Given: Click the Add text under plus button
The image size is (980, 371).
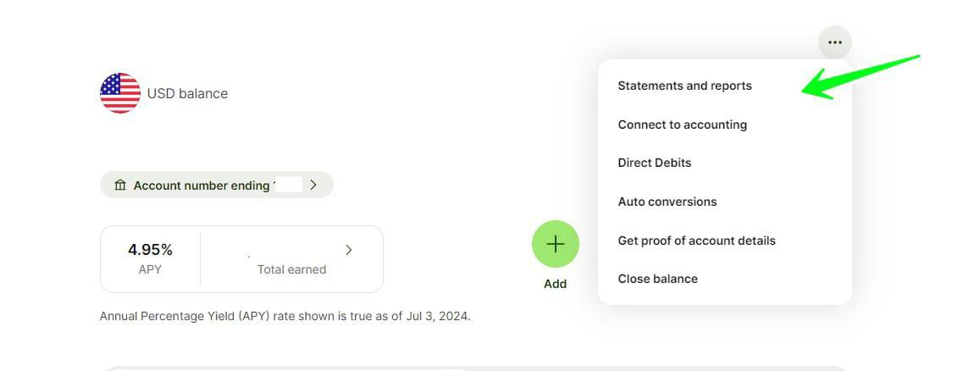Looking at the screenshot, I should (555, 284).
